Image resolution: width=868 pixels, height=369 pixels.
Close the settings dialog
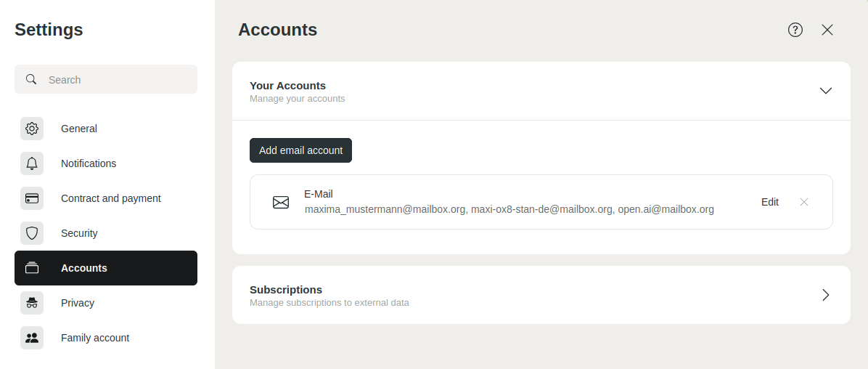[827, 30]
